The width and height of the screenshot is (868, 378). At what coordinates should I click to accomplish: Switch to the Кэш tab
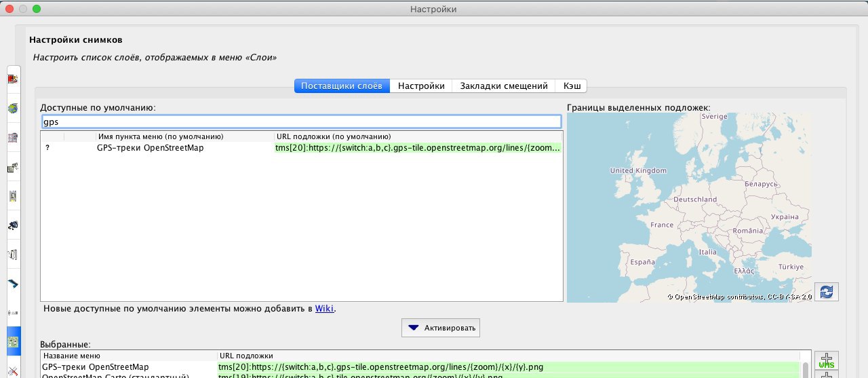coord(571,86)
